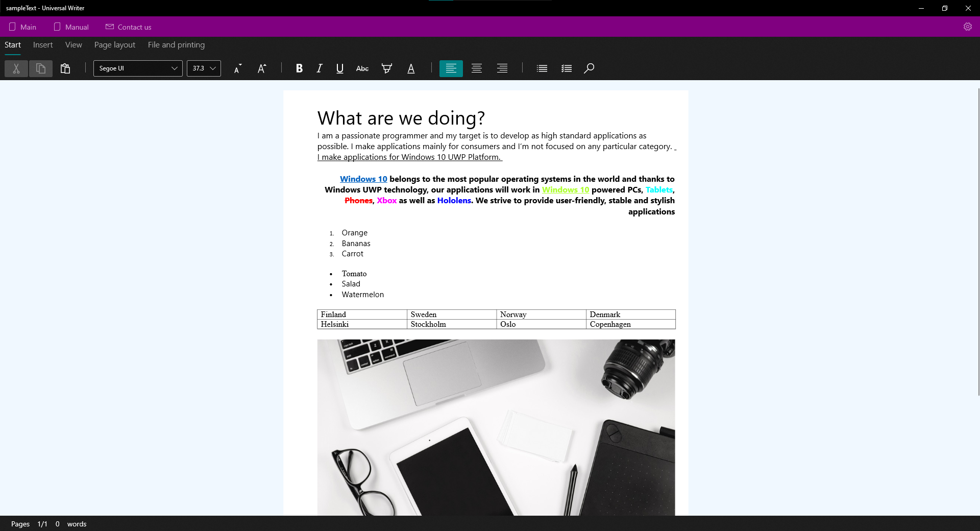Open the Segoe UI font dropdown
The width and height of the screenshot is (980, 531).
coord(137,68)
